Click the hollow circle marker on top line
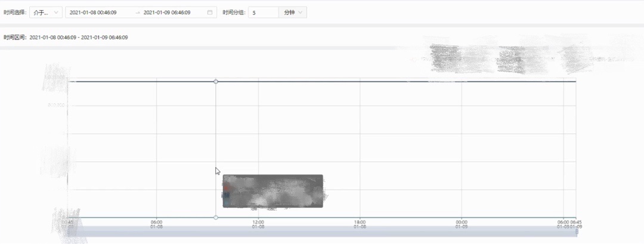 coord(216,81)
